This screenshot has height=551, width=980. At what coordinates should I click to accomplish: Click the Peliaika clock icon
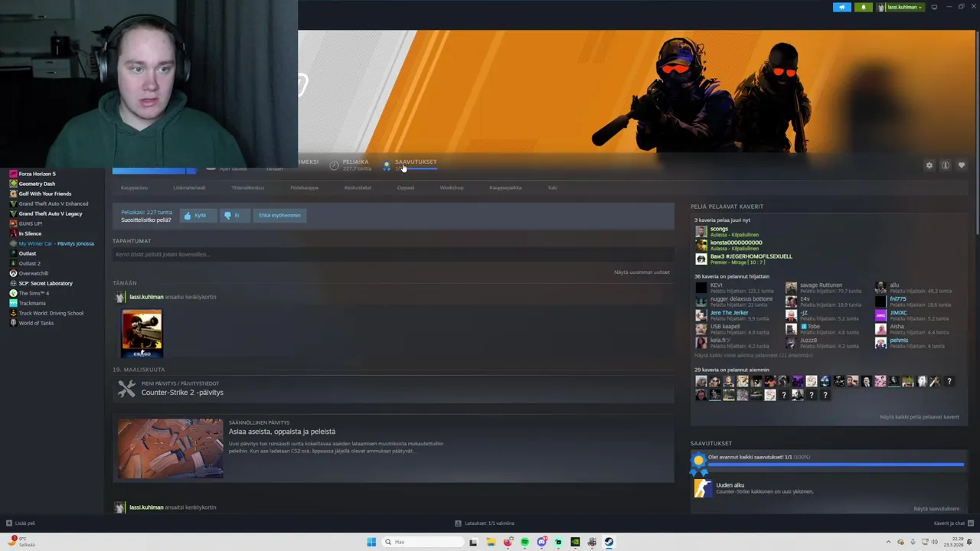[334, 165]
